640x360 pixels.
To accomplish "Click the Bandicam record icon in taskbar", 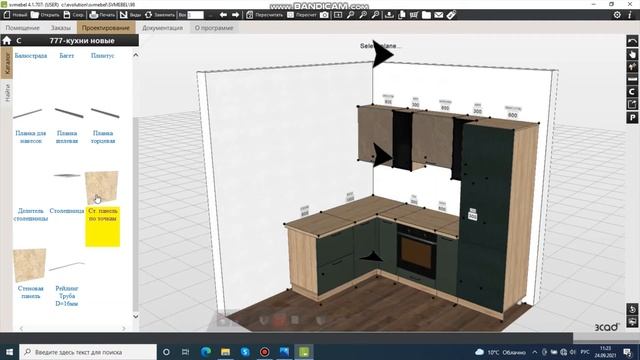I will coord(264,352).
